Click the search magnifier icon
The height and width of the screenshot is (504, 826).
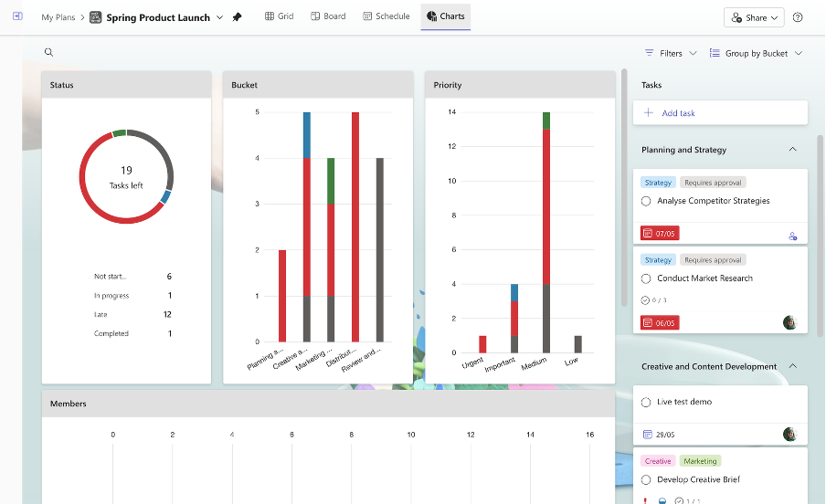[x=49, y=53]
